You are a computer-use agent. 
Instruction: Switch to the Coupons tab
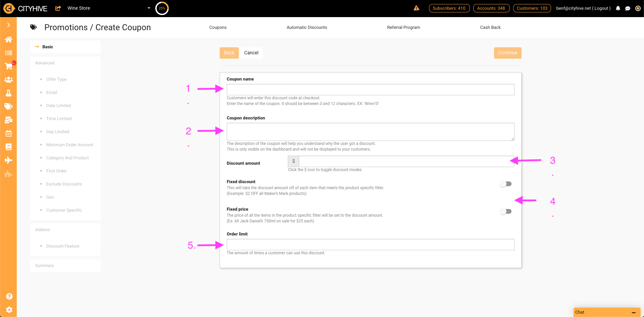coord(218,28)
